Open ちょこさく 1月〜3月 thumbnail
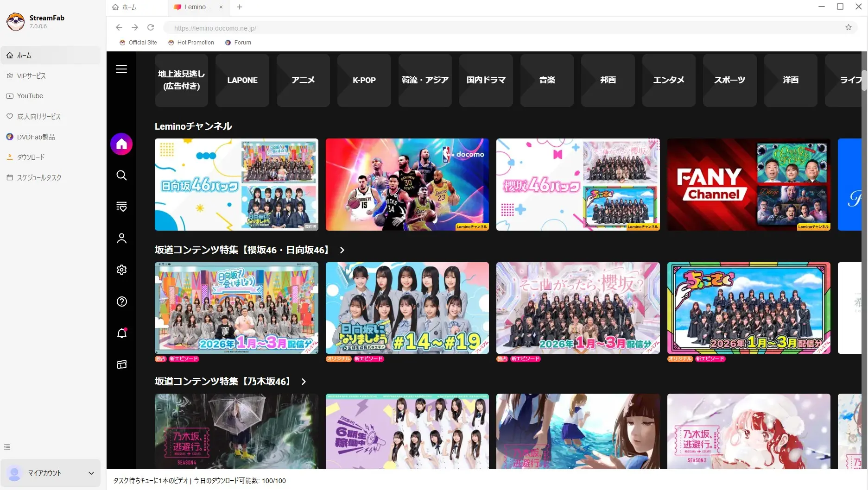Screen dimensions: 868x490 [749, 308]
